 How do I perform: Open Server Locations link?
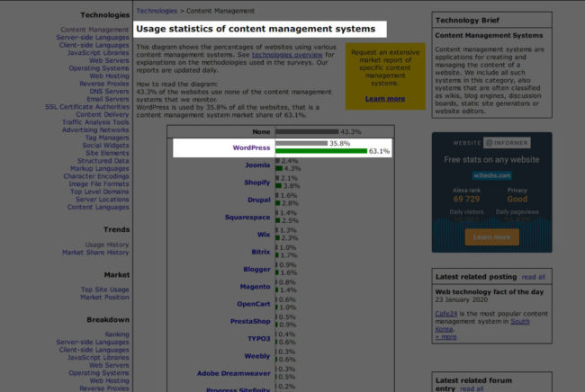click(103, 200)
